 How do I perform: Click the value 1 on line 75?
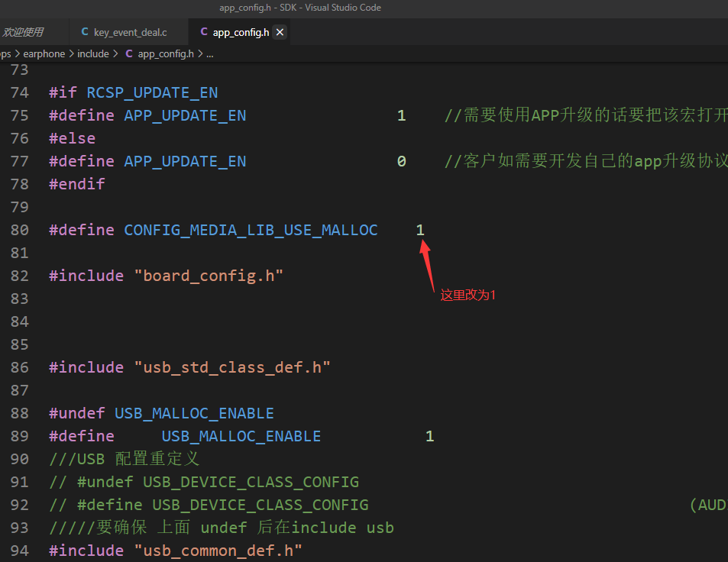402,115
